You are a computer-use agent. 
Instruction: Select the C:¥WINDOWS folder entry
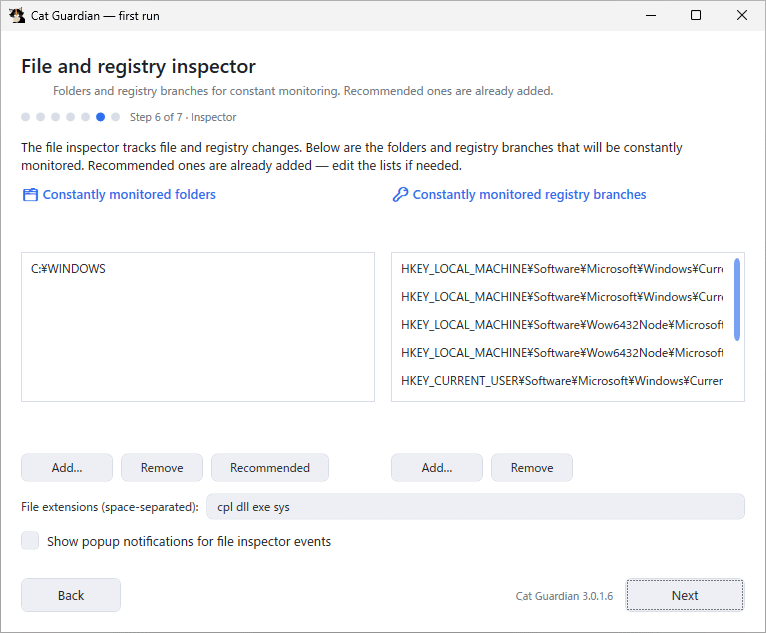pyautogui.click(x=198, y=269)
